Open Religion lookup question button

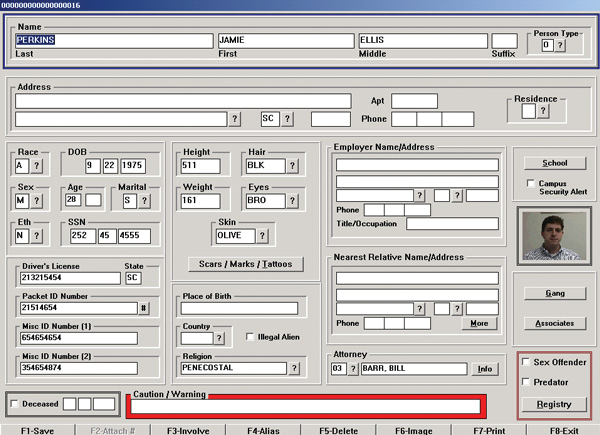coord(294,368)
